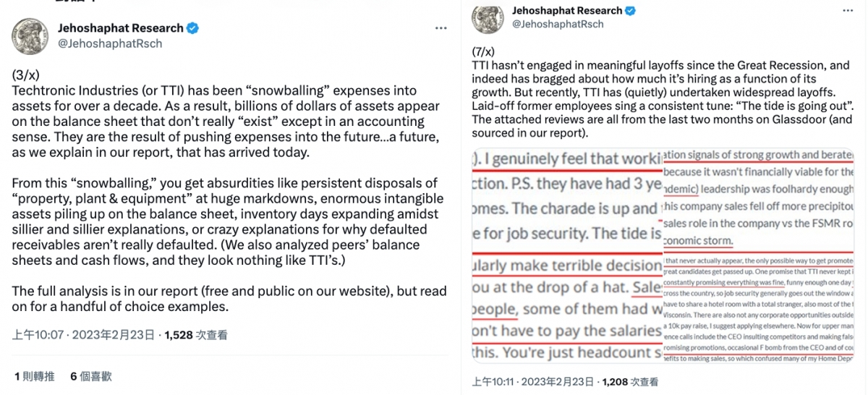868x395 pixels.
Task: View the 6 個喜歡 likes list
Action: point(91,376)
